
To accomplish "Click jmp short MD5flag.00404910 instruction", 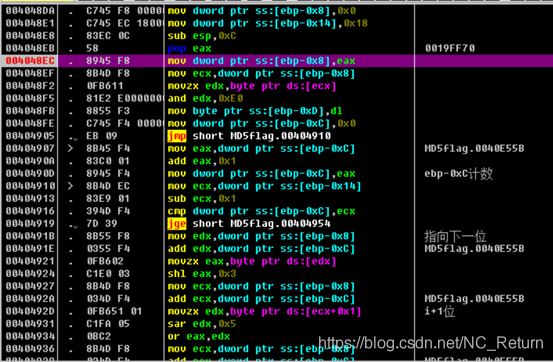I will click(249, 136).
